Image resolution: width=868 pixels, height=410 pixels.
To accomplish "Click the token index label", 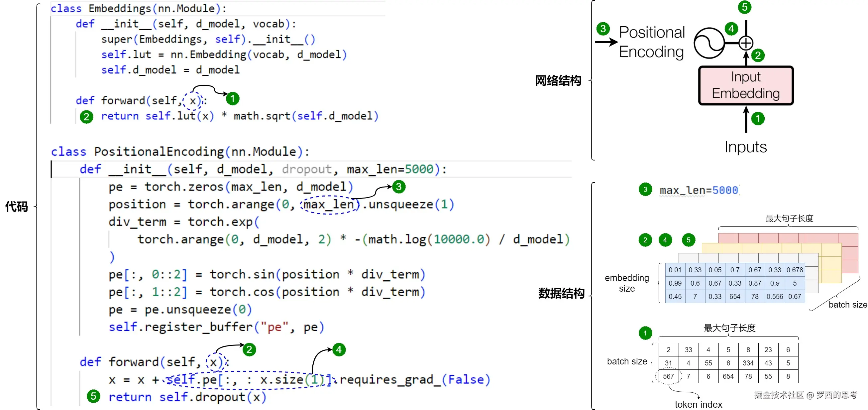I will [x=698, y=404].
